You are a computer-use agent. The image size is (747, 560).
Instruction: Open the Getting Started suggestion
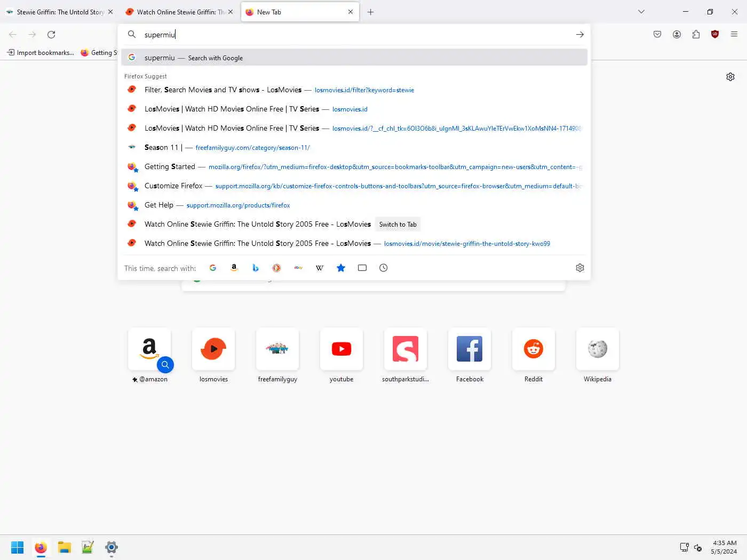354,166
